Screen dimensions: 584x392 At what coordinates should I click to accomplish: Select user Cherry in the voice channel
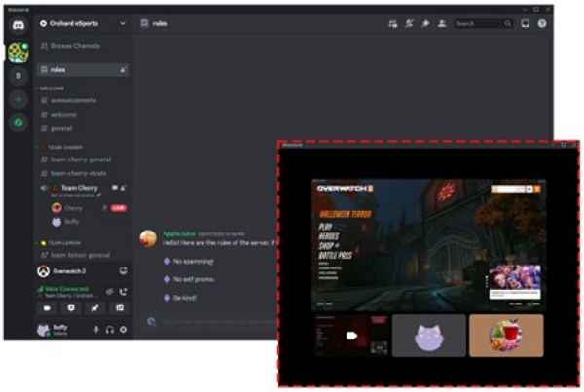tap(75, 208)
